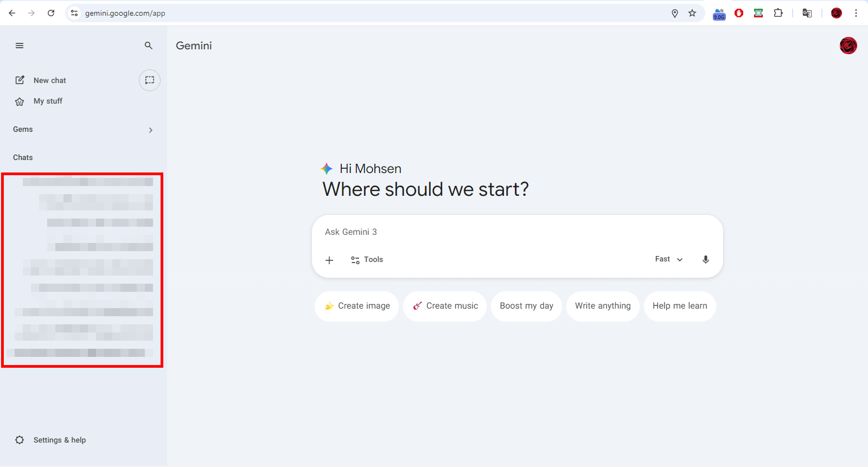Choose the Boost my day chip
The width and height of the screenshot is (868, 467).
coord(526,306)
